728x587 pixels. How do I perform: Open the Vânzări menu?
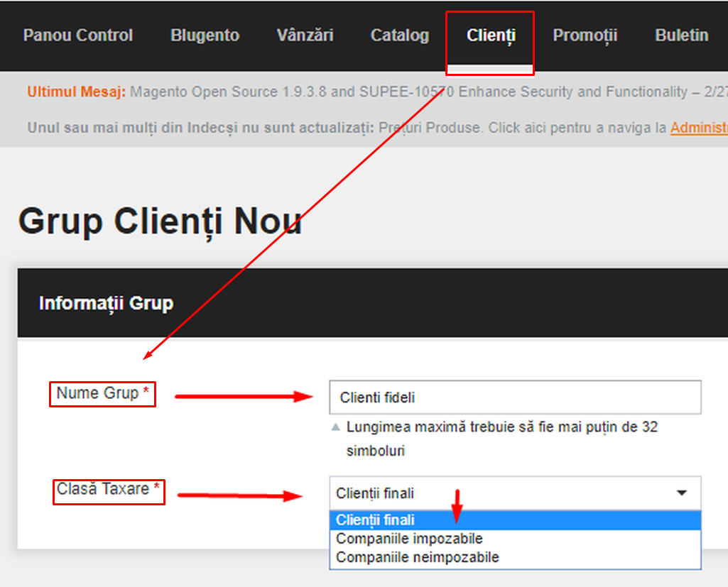tap(305, 35)
